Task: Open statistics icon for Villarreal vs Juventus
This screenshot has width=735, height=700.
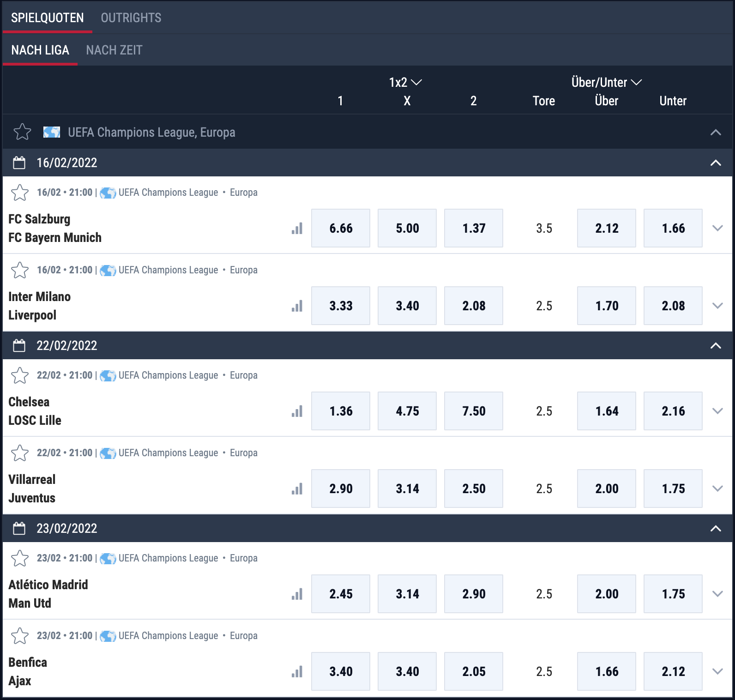Action: tap(297, 489)
